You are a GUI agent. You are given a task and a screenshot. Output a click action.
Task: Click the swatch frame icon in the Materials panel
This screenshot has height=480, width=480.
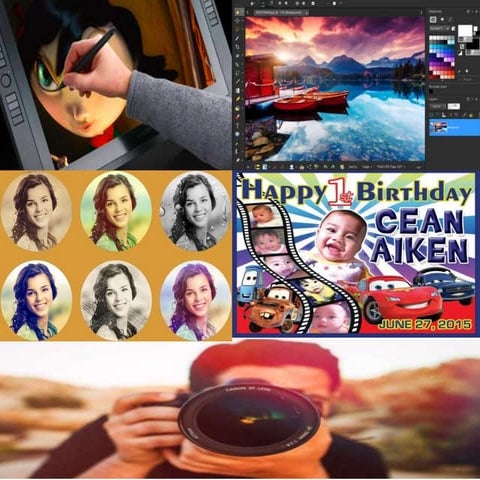(x=433, y=20)
